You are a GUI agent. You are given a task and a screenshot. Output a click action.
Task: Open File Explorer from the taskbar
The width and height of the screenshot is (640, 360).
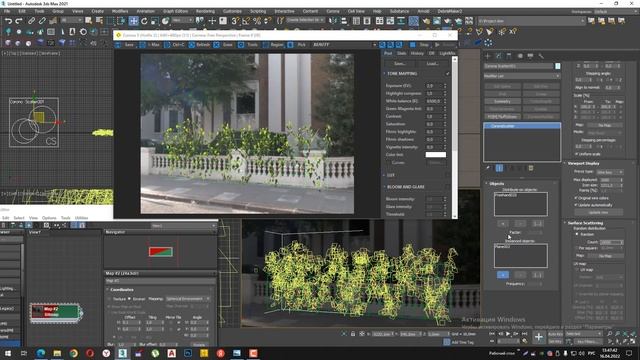pos(57,353)
